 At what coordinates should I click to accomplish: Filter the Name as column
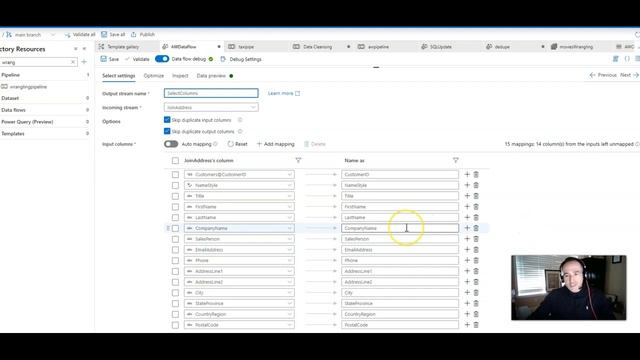(x=456, y=160)
